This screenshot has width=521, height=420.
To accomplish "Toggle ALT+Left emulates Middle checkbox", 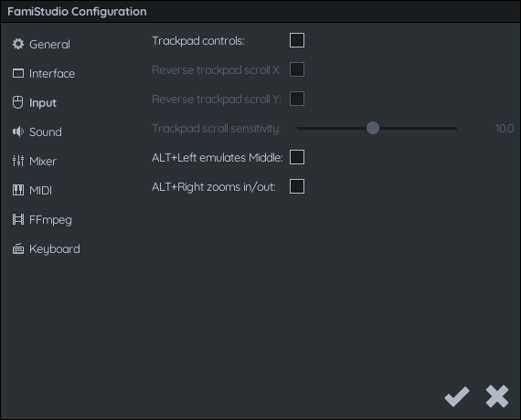I will [297, 157].
